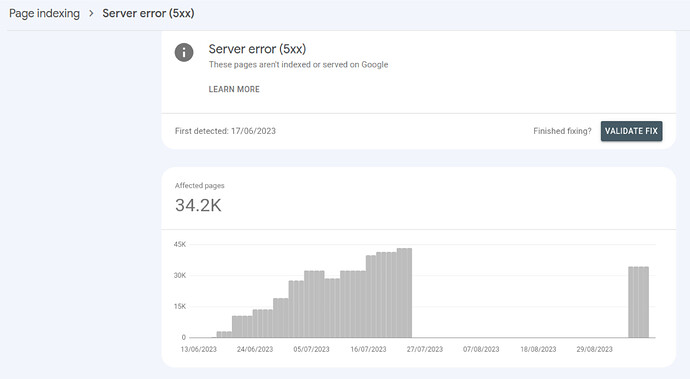690x379 pixels.
Task: Click the 30K y-axis label
Action: click(x=180, y=276)
